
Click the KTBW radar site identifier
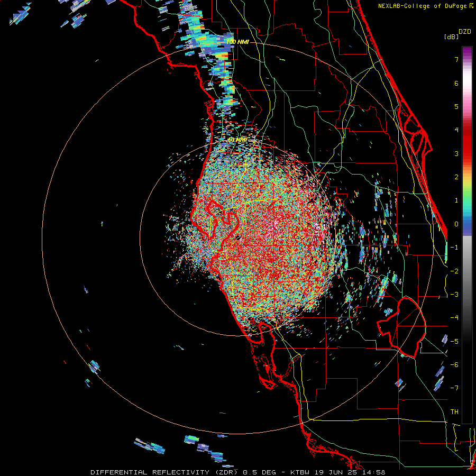300,472
